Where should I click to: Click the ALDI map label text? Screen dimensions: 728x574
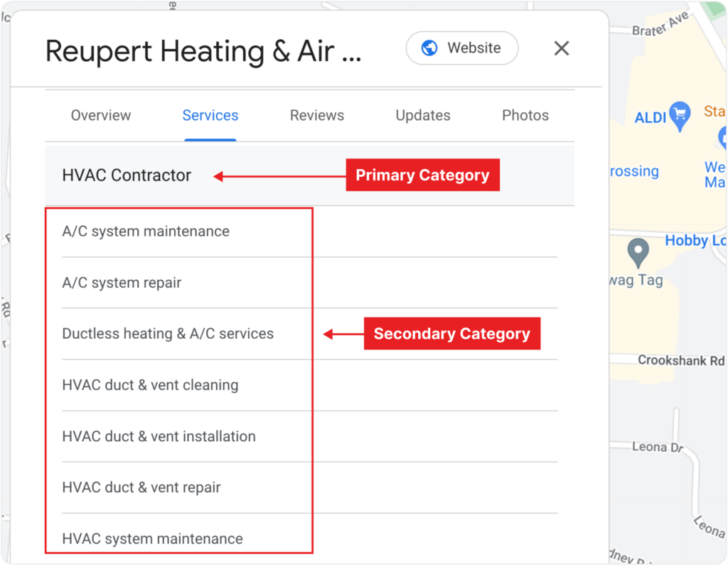point(650,118)
